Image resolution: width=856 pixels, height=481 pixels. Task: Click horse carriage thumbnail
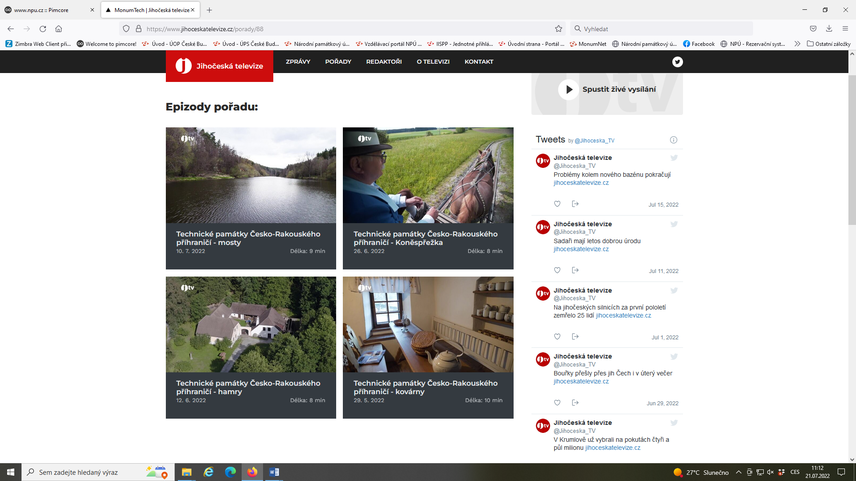[428, 175]
